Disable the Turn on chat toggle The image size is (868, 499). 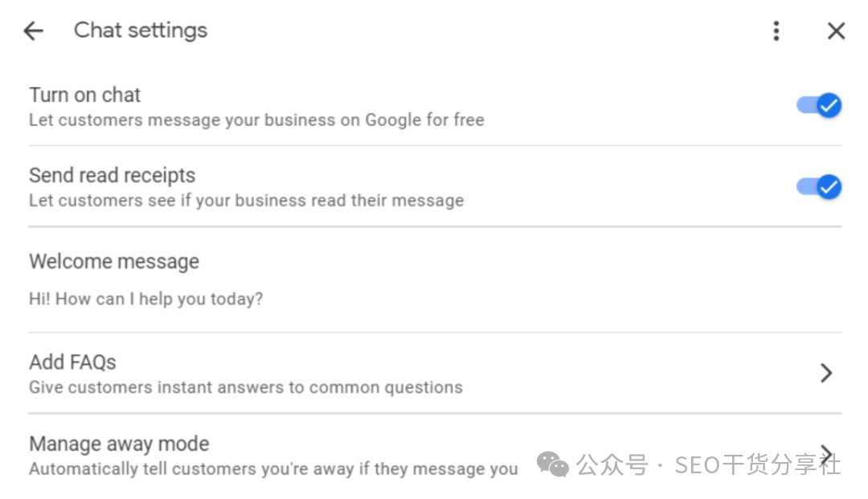click(x=819, y=105)
